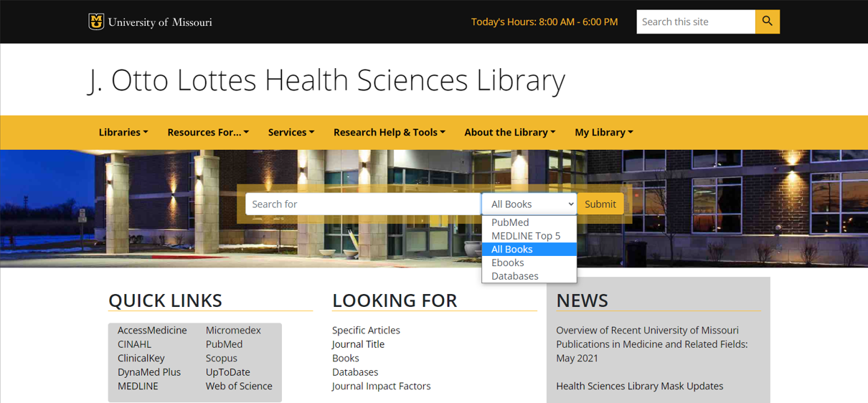Open the AccessMedicine quick link

pos(152,331)
